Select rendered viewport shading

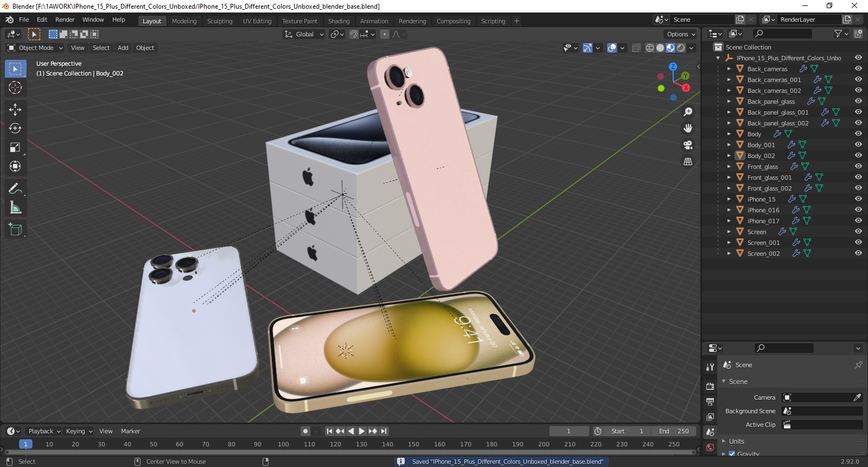681,48
